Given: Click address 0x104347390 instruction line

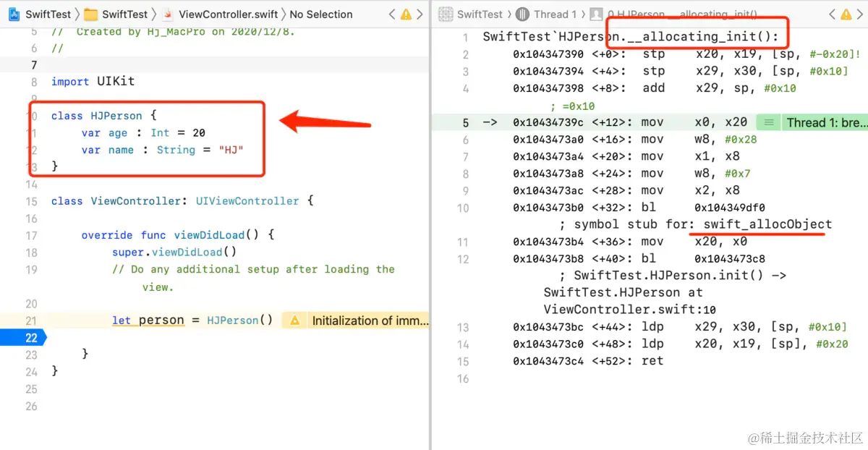Looking at the screenshot, I should 686,54.
